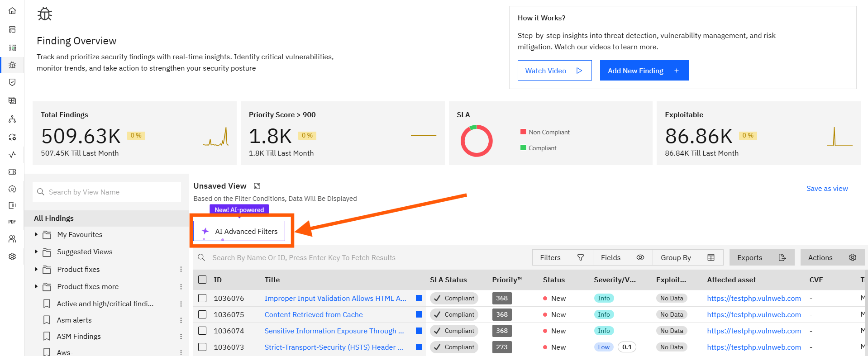This screenshot has height=356, width=868.
Task: Open the Group By dropdown
Action: click(x=688, y=257)
